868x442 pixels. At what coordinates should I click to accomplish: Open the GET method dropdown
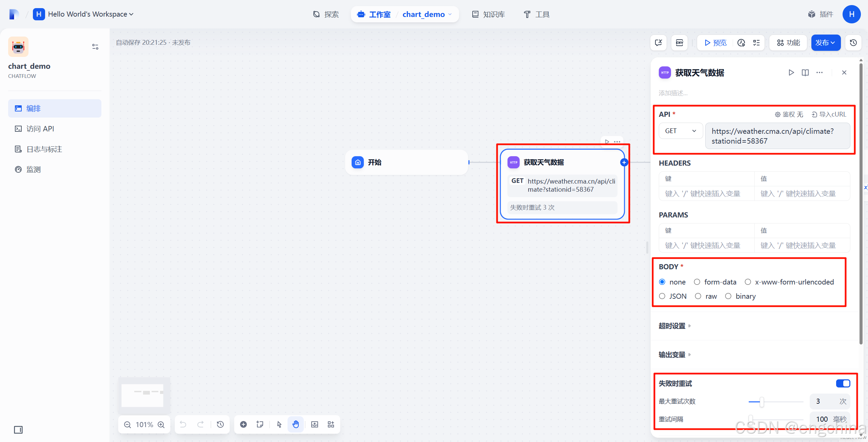pos(680,131)
